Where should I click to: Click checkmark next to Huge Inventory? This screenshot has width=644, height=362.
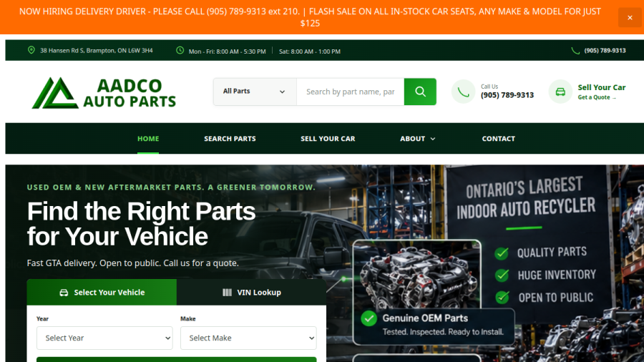502,275
